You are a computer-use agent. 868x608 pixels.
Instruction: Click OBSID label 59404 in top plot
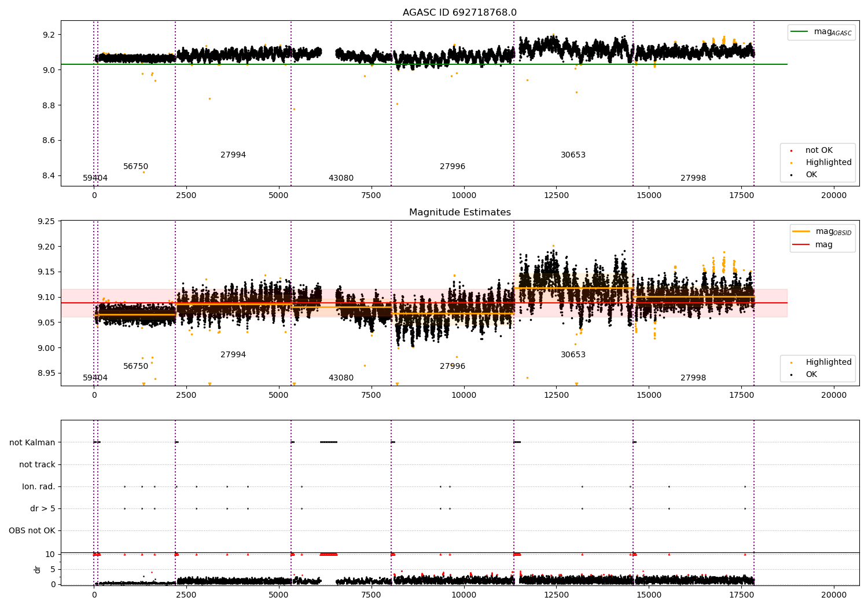coord(95,178)
